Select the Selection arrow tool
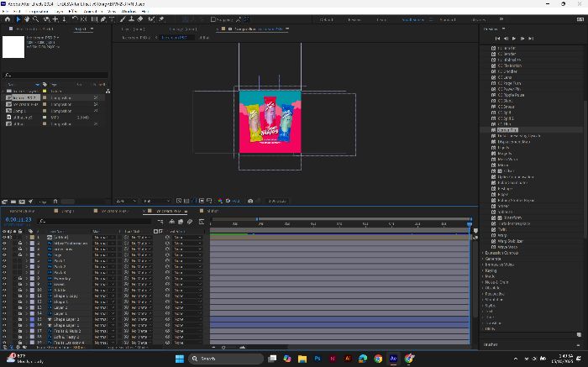The width and height of the screenshot is (588, 367). (18, 19)
